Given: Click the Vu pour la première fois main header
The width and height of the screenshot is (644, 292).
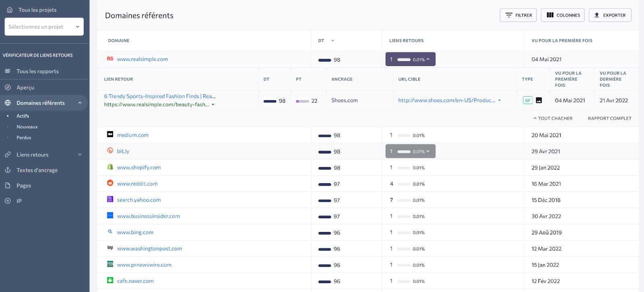Looking at the screenshot, I should coord(562,41).
